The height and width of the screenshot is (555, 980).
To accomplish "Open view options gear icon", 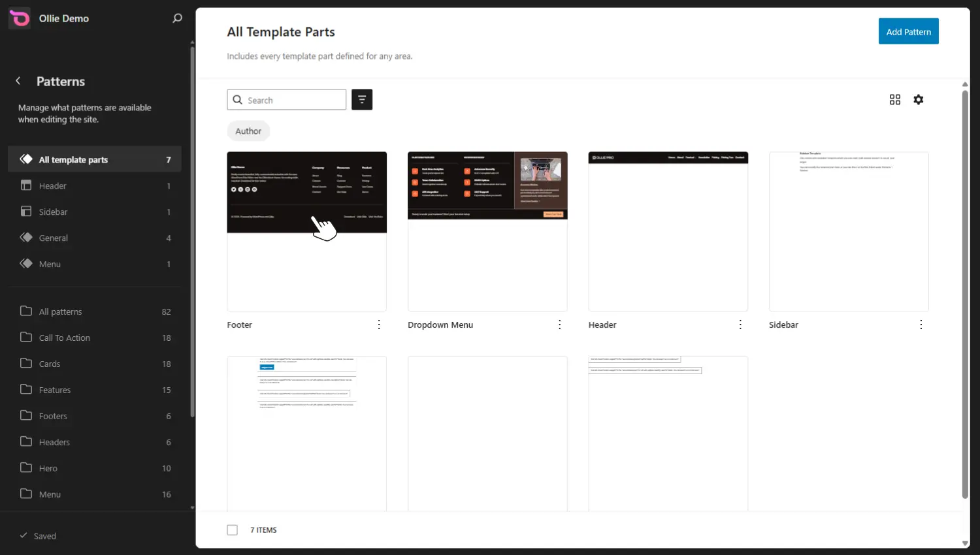I will coord(919,99).
